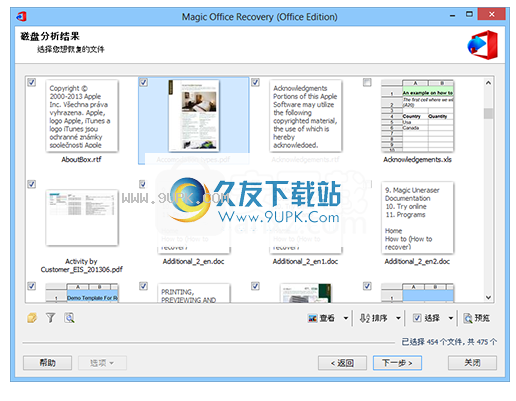Maximize the Magic Office Recovery window
The width and height of the screenshot is (516, 401).
point(469,15)
